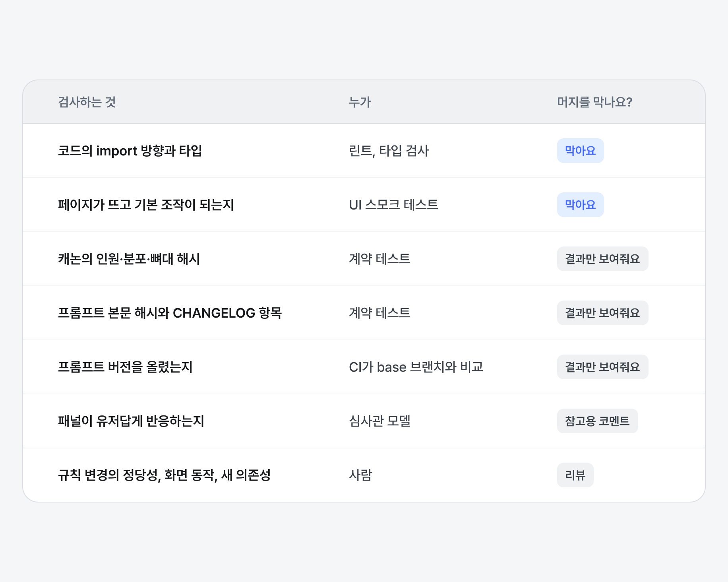Click the '머지를 막나요?' column header
Viewport: 728px width, 582px height.
pos(594,102)
